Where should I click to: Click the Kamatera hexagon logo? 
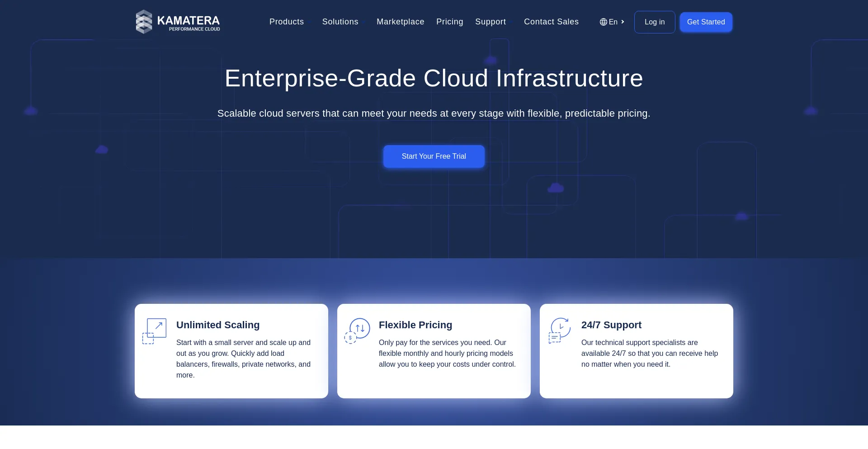point(144,22)
